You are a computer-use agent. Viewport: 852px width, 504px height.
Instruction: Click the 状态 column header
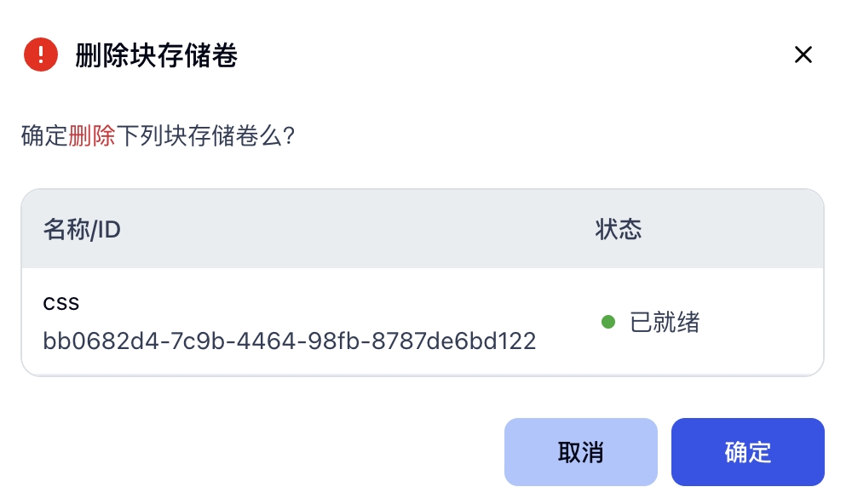click(x=618, y=229)
